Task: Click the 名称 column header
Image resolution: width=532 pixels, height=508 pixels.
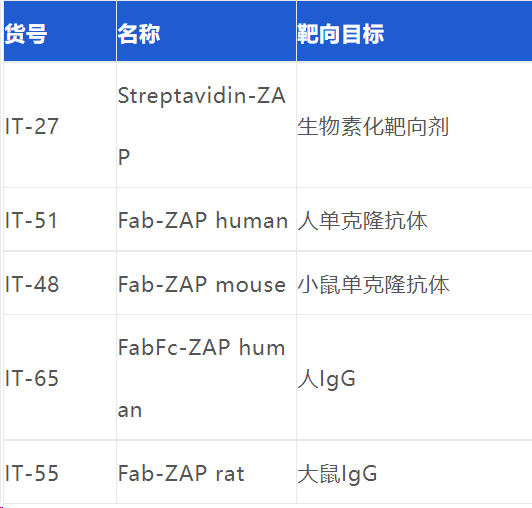Action: pyautogui.click(x=206, y=31)
